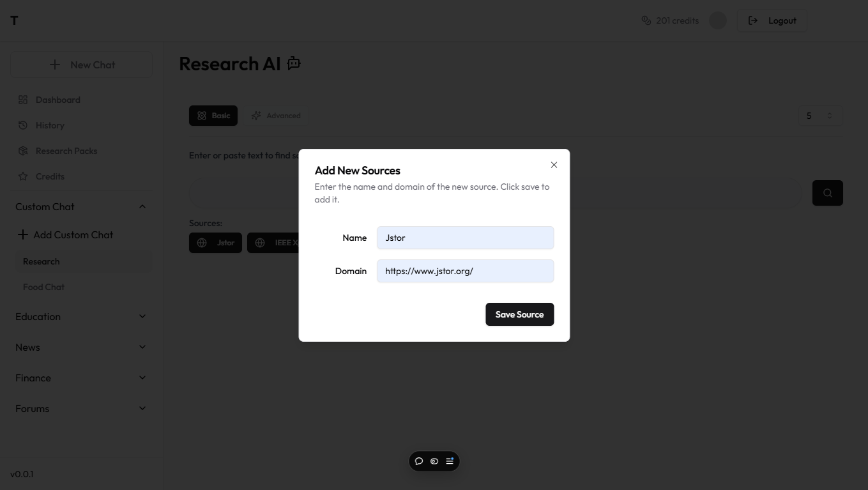Click chat bubble icon in bottom toolbar

[x=419, y=461]
